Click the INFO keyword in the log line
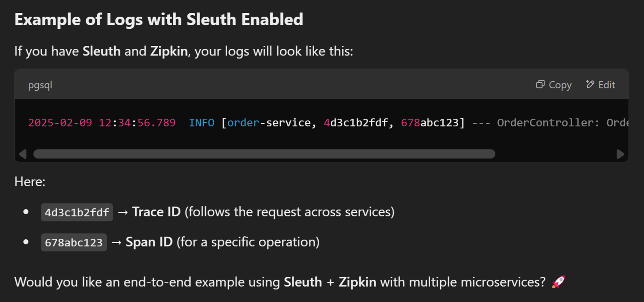 pos(202,123)
